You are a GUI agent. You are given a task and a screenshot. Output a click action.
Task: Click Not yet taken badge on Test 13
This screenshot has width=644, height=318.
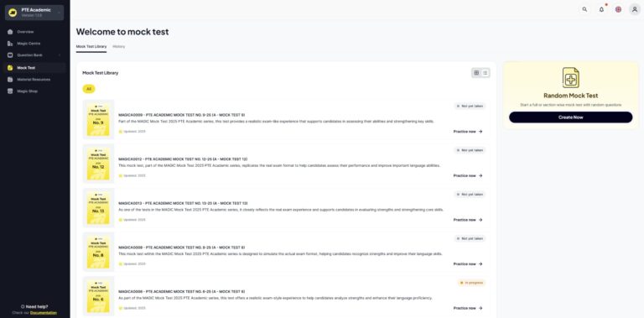point(470,195)
